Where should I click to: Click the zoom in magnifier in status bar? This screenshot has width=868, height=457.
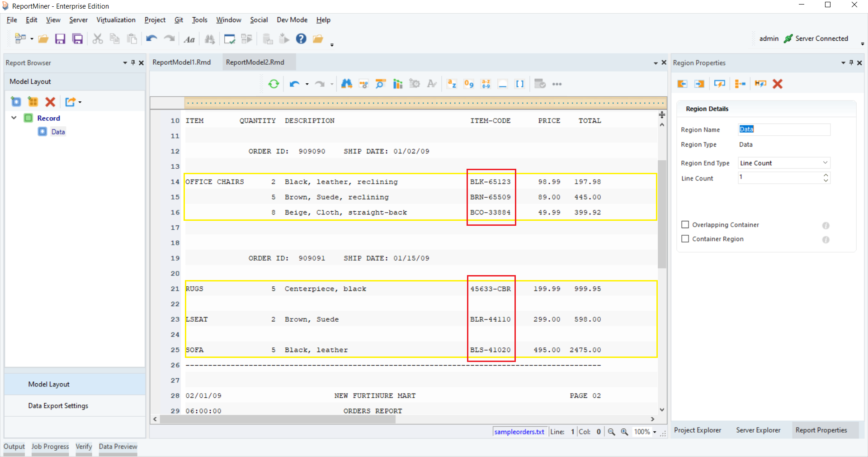coord(624,432)
